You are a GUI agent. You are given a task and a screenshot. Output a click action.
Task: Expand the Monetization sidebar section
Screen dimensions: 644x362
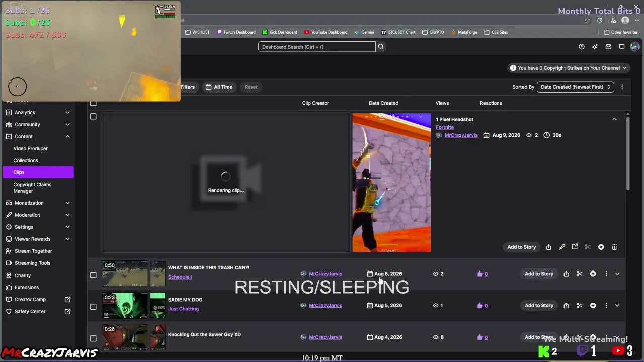(67, 203)
